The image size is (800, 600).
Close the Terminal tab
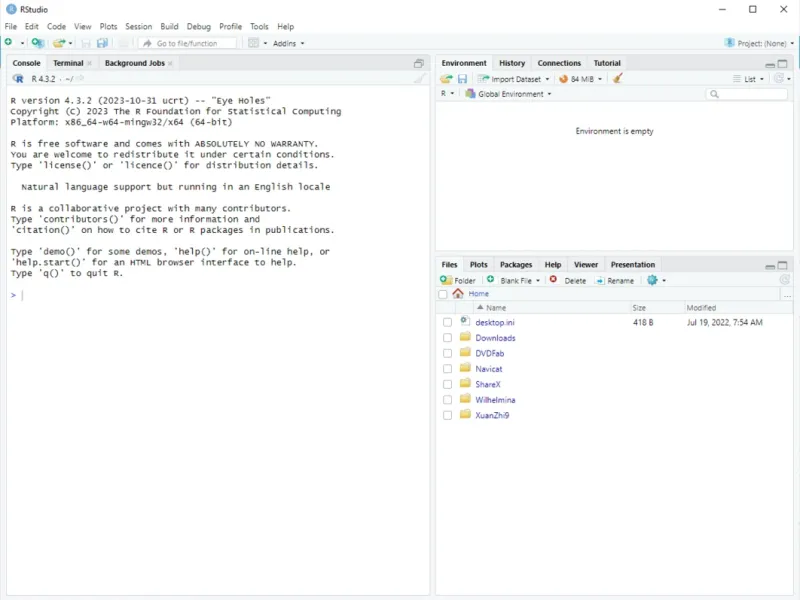[x=89, y=63]
